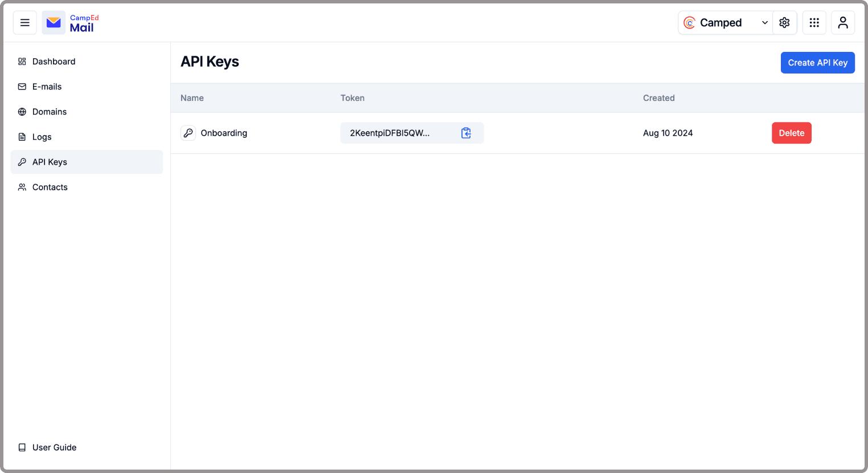The height and width of the screenshot is (473, 868).
Task: Delete the Onboarding API key
Action: coord(792,133)
